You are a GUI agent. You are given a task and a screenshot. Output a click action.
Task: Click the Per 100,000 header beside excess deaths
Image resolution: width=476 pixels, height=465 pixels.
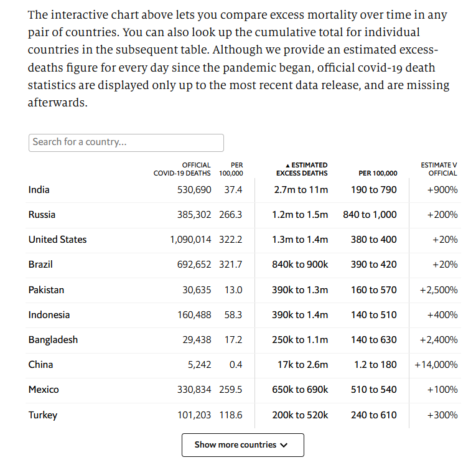(x=378, y=173)
